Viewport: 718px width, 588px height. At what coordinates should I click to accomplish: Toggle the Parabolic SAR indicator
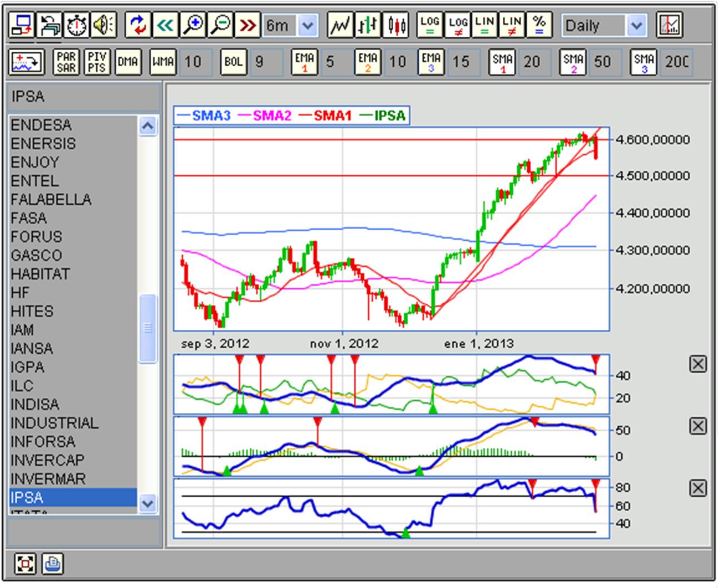coord(66,62)
